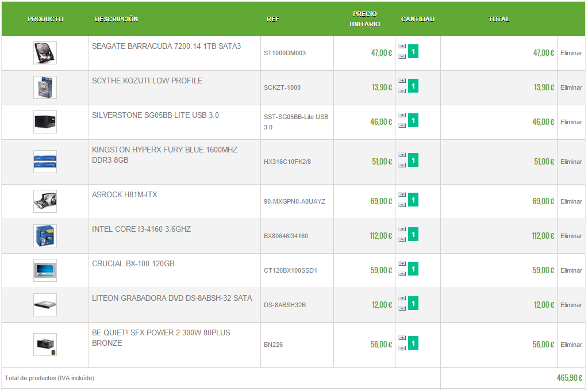Remove Seagate Barracuda with Eliminar
The height and width of the screenshot is (390, 588).
tap(571, 53)
